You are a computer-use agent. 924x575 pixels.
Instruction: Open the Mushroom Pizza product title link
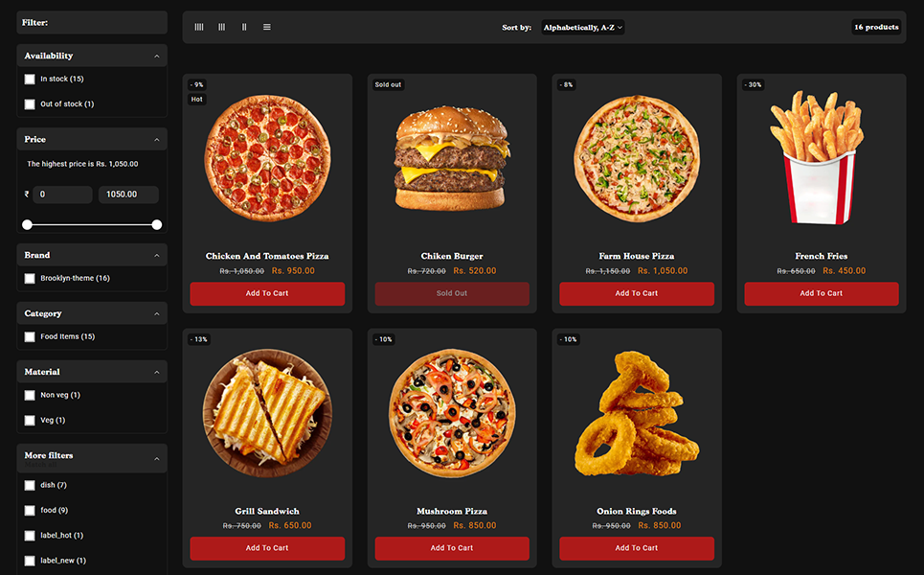[x=452, y=511]
